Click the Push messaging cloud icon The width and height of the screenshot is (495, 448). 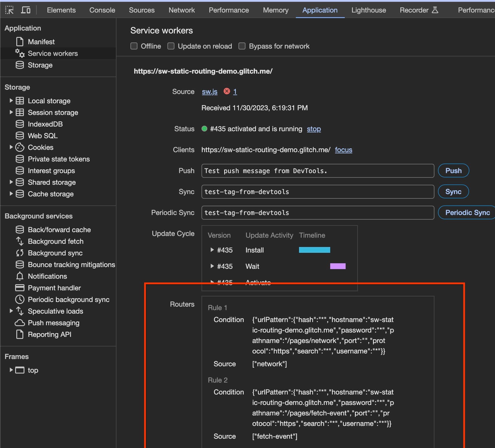(x=20, y=323)
